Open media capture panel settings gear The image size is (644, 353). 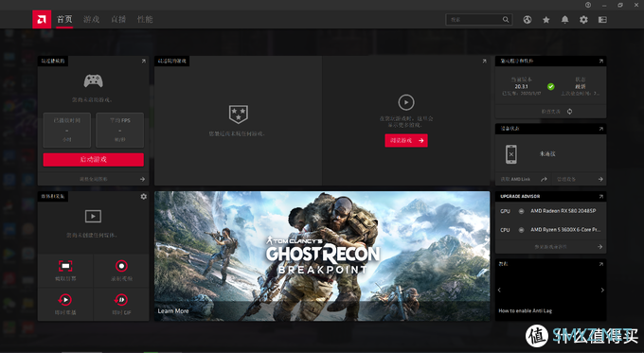(143, 197)
